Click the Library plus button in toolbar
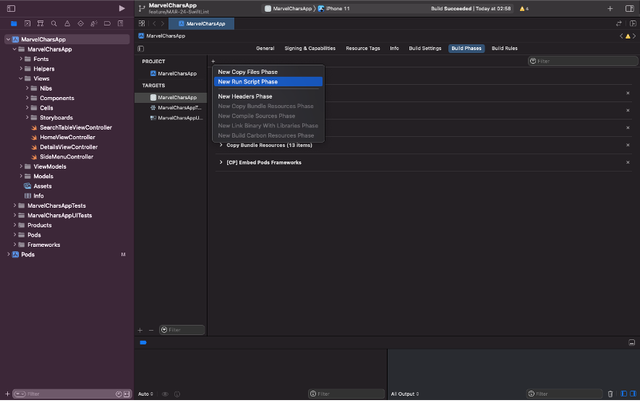 coord(610,9)
